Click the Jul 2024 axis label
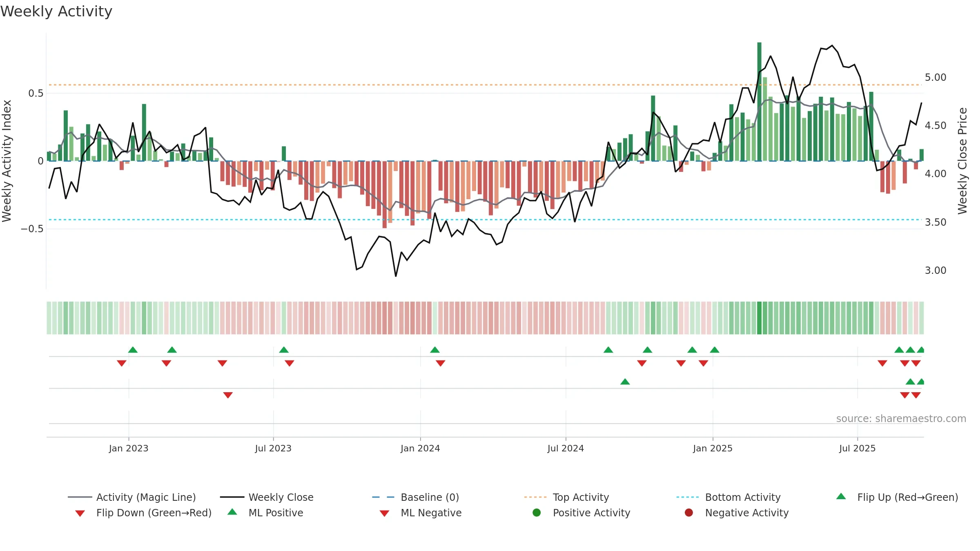This screenshot has height=551, width=980. click(566, 448)
